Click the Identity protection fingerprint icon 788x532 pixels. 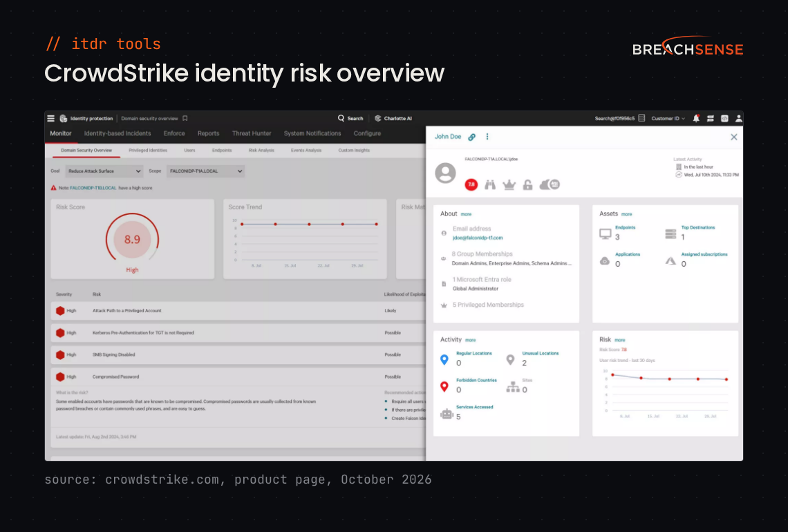pyautogui.click(x=64, y=119)
